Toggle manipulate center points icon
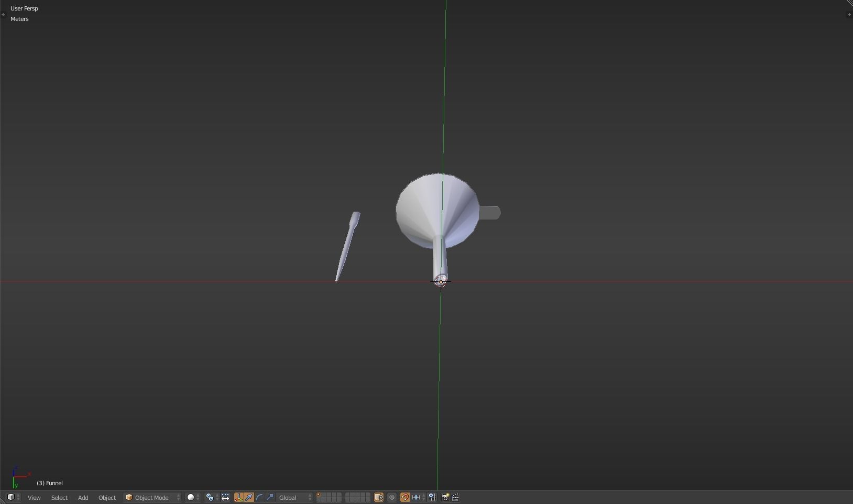 [x=225, y=497]
